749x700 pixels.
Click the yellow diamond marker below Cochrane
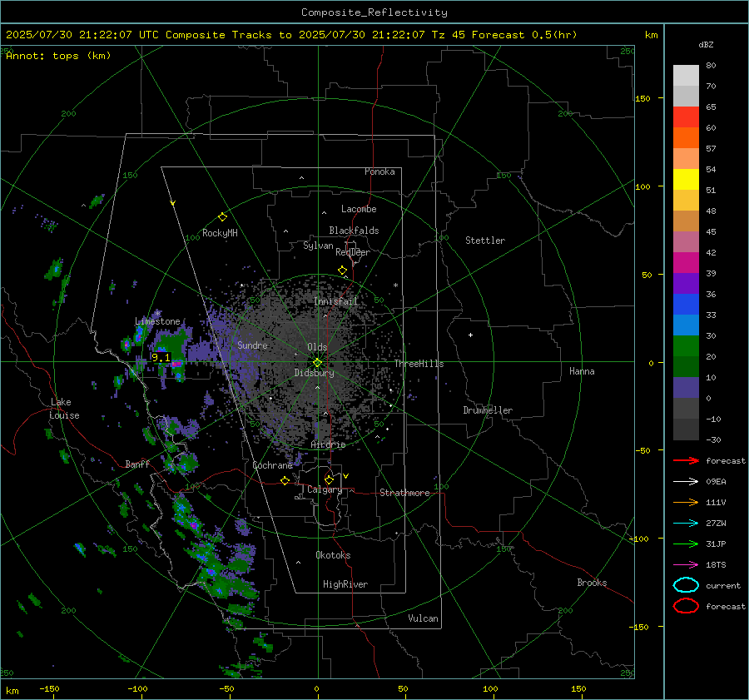285,480
